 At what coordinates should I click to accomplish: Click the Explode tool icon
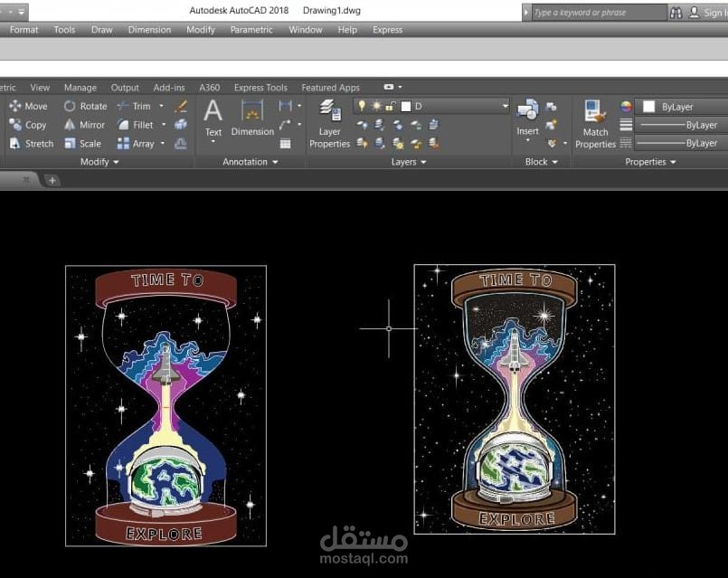(181, 125)
